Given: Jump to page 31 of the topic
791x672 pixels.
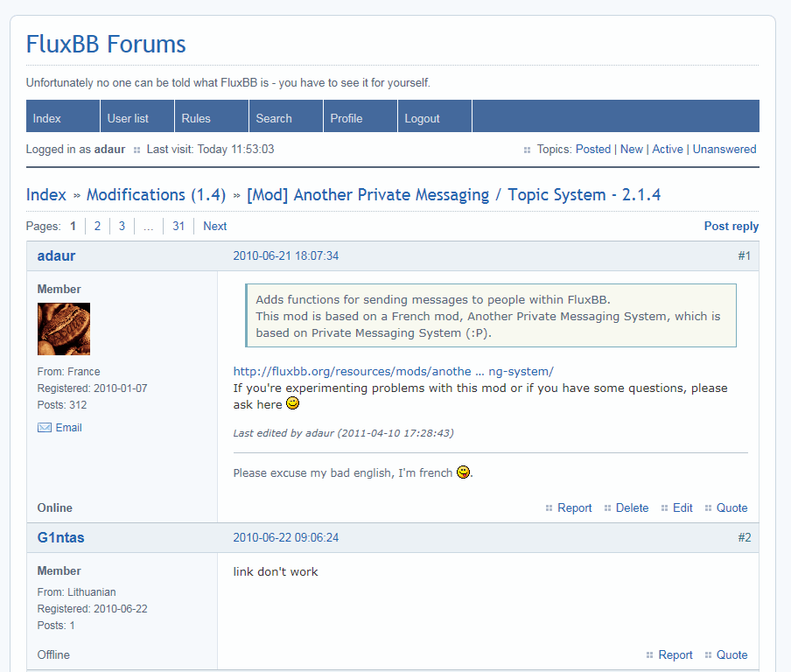Looking at the screenshot, I should point(178,226).
